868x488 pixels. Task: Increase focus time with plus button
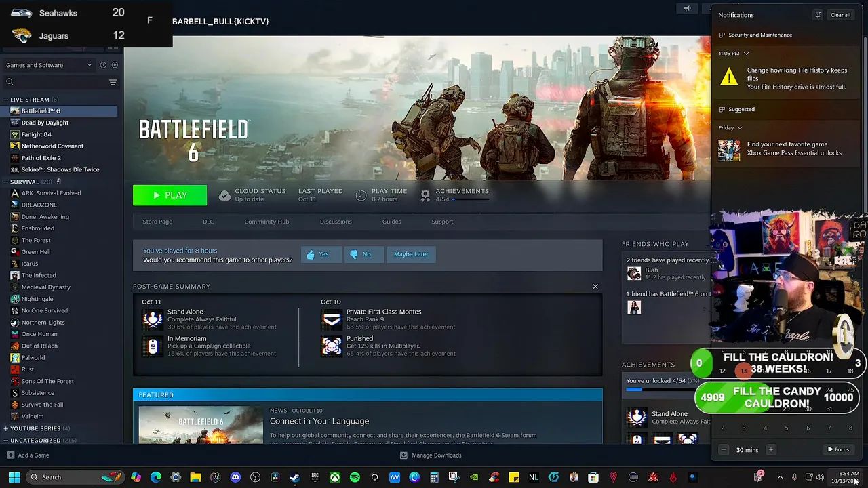coord(770,449)
